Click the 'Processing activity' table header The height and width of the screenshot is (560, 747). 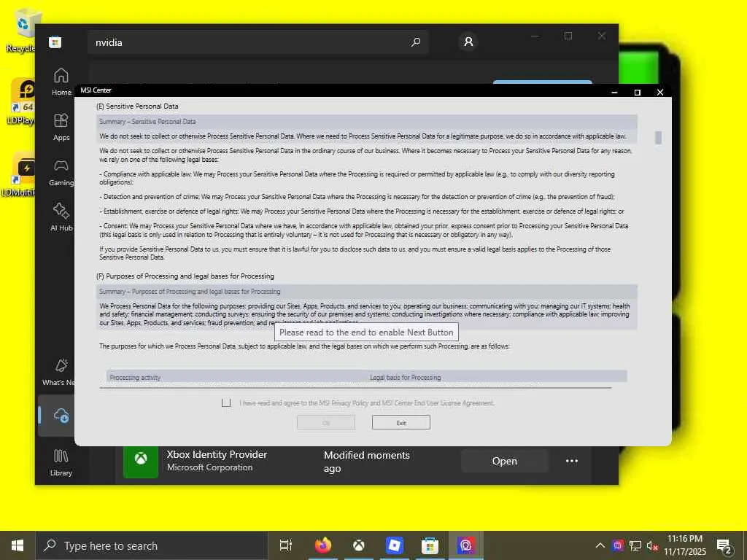[135, 378]
